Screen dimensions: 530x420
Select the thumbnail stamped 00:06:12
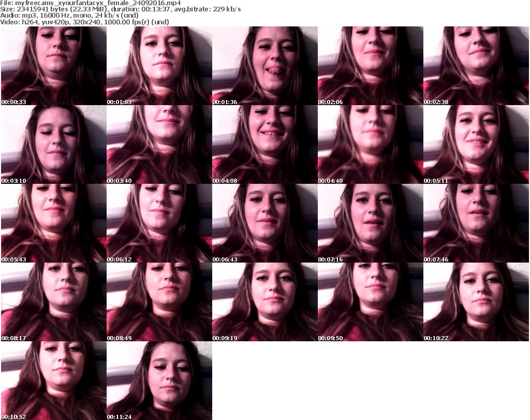point(159,223)
